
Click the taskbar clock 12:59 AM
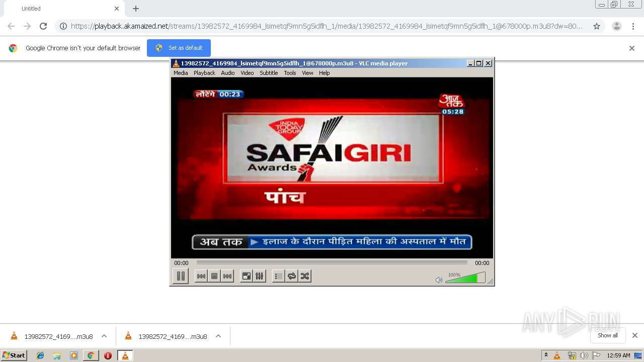click(618, 355)
